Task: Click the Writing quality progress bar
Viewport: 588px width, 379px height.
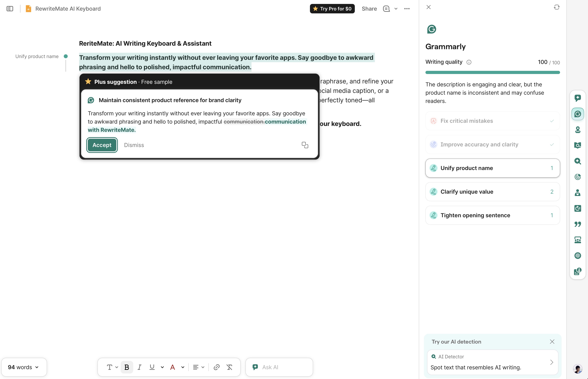Action: tap(493, 72)
